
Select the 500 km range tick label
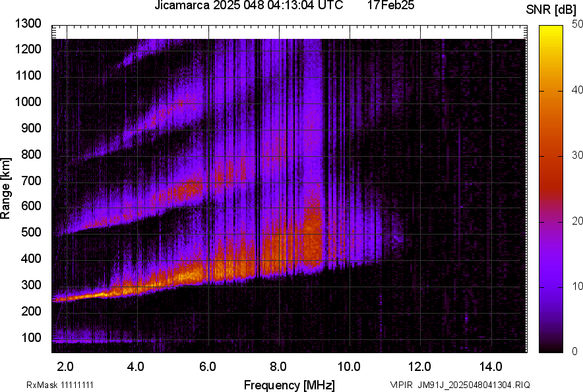tap(32, 231)
